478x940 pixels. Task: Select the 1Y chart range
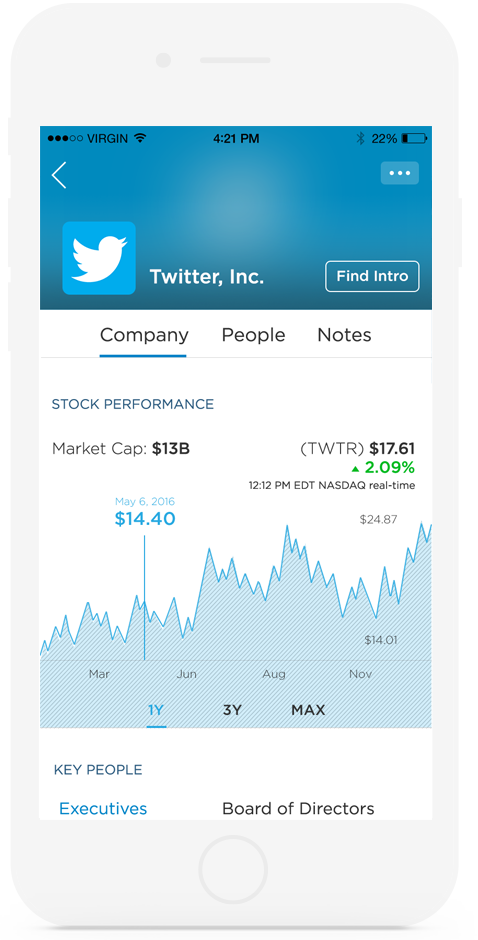(x=156, y=710)
